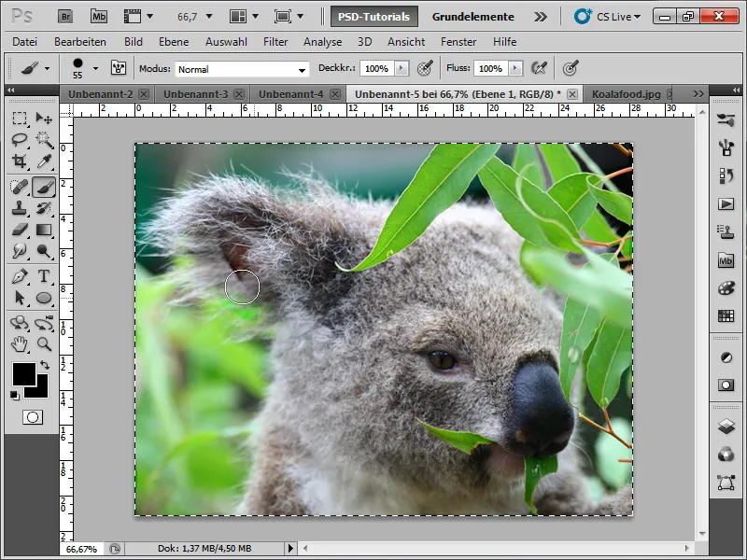Enable airbrush mode

(539, 68)
